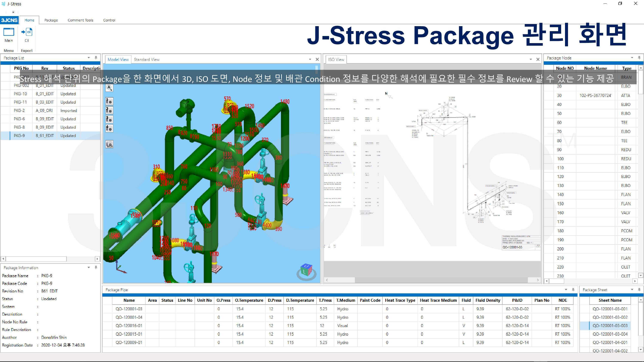Viewport: 644px width, 362px height.
Task: Click Package Node vertical scroll-down arrow
Action: pyautogui.click(x=641, y=275)
